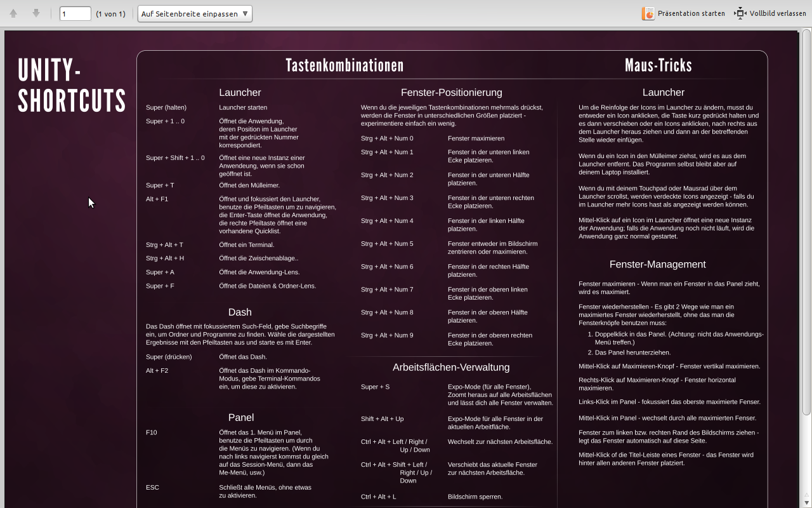Click 'Strg + Alt + Num 8' shortcut
This screenshot has height=508, width=812.
(387, 312)
